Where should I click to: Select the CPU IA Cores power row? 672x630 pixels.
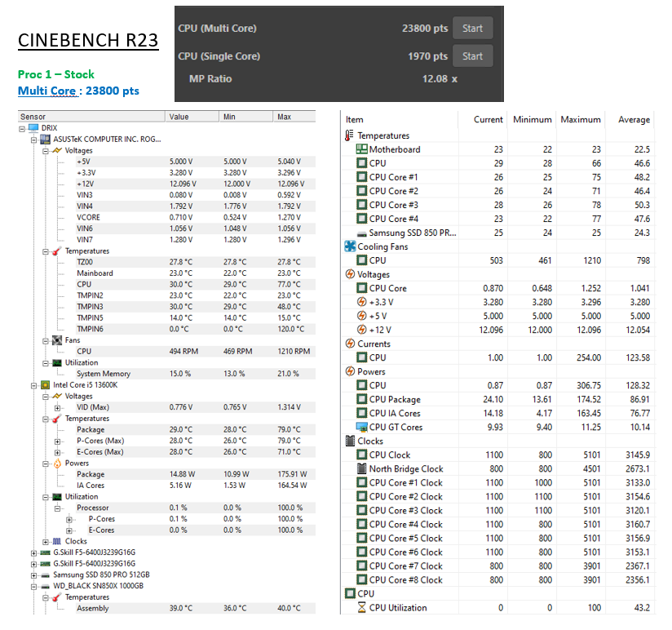click(x=498, y=414)
